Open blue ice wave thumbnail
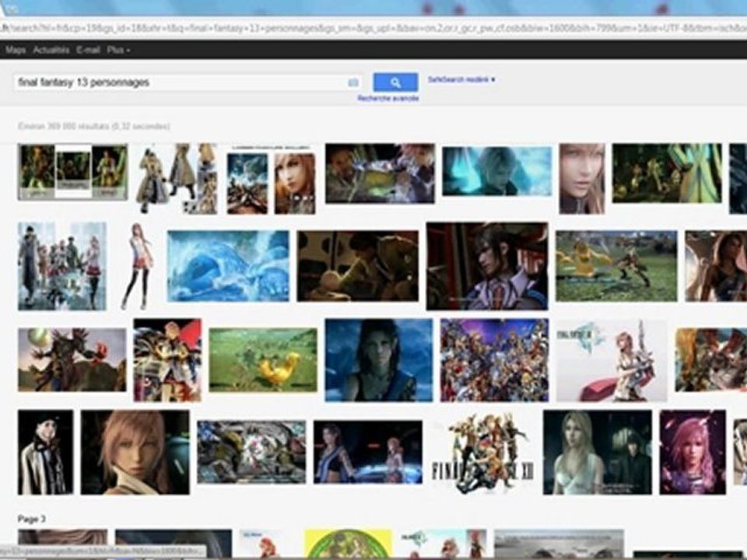This screenshot has width=747, height=560. point(228,266)
